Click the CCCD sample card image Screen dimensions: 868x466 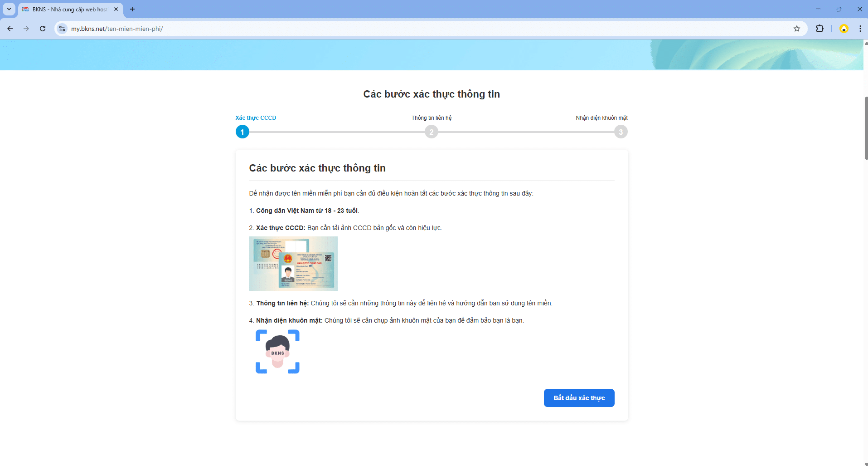tap(293, 264)
